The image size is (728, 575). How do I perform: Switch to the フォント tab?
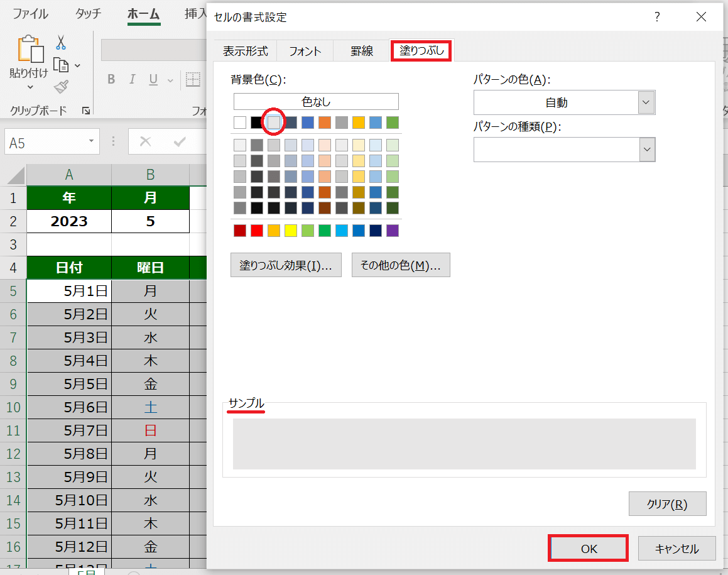(305, 51)
